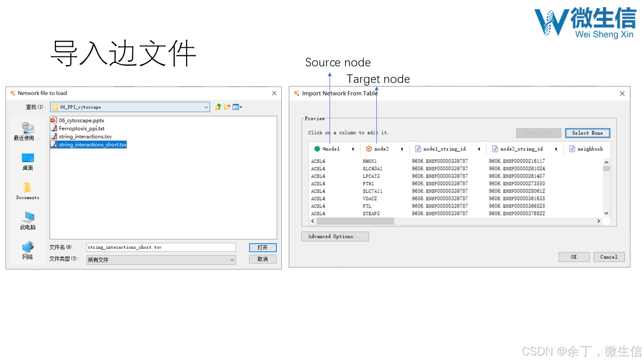Open the view mode dropdown in the file dialog

pos(235,107)
